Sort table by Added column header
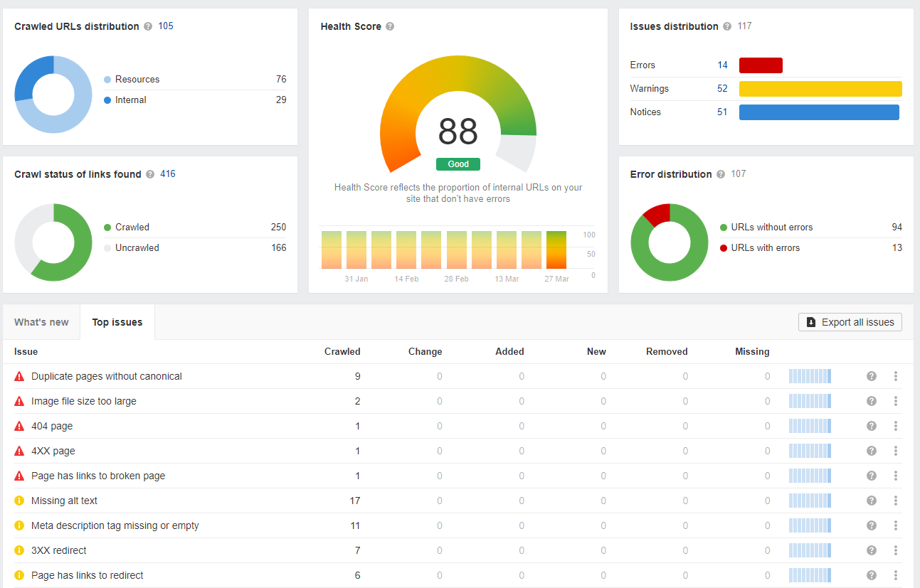 [x=509, y=351]
